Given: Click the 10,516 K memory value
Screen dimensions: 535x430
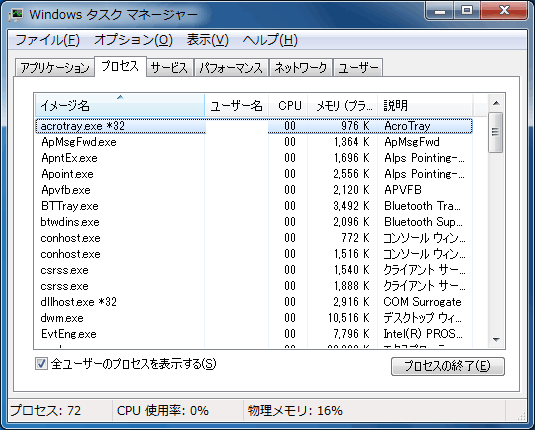Looking at the screenshot, I should pyautogui.click(x=349, y=318).
